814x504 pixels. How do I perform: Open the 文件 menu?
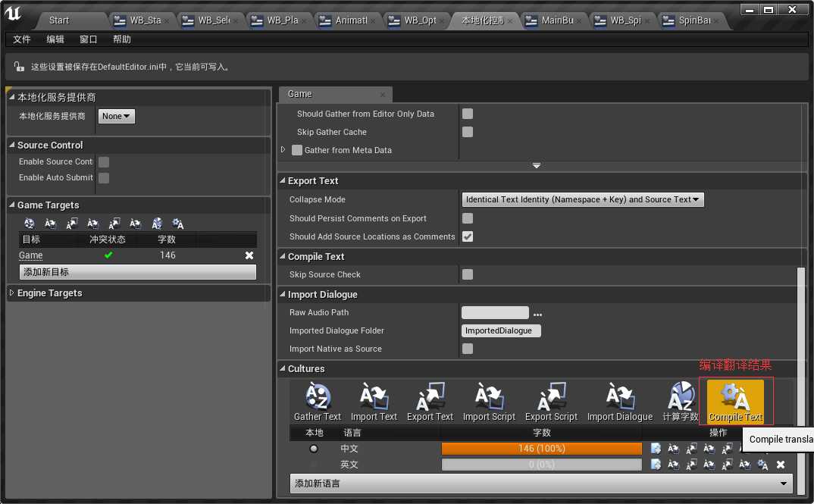(22, 39)
